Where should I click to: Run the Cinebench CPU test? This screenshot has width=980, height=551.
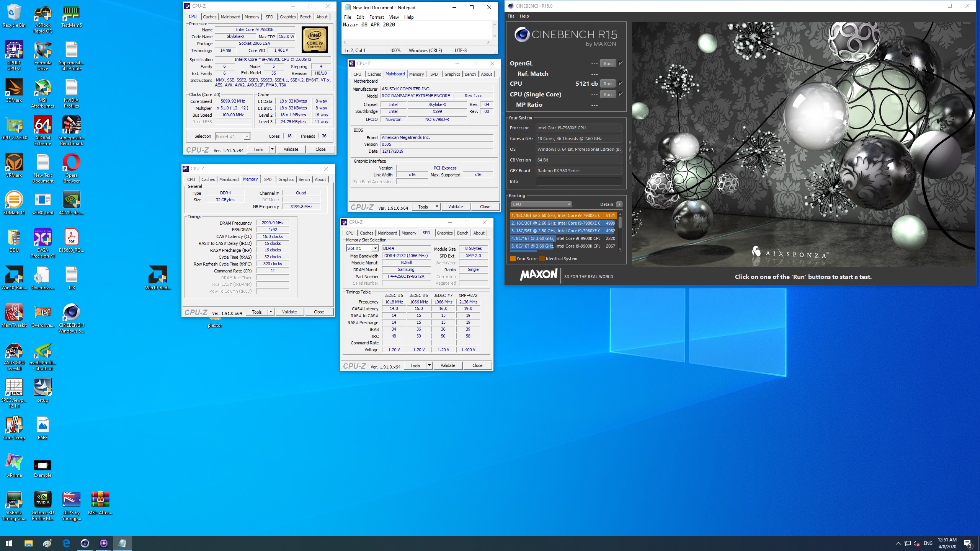pyautogui.click(x=608, y=83)
